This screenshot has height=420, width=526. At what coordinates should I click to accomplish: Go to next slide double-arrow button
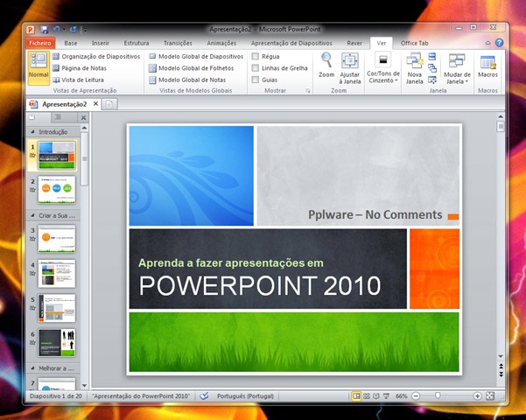pyautogui.click(x=501, y=374)
